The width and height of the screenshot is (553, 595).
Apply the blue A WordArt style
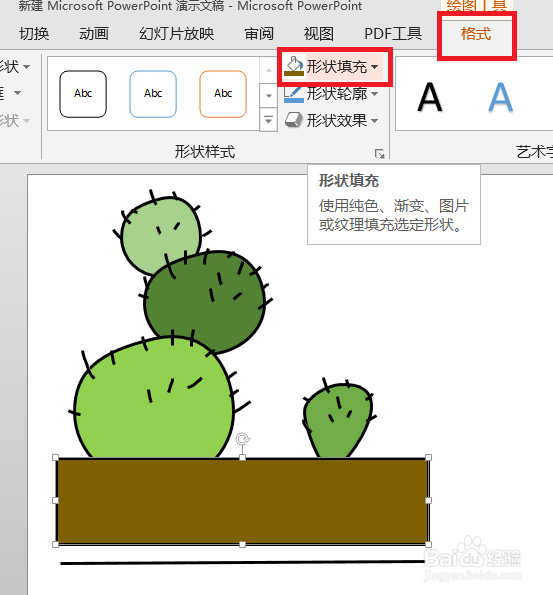pyautogui.click(x=501, y=98)
